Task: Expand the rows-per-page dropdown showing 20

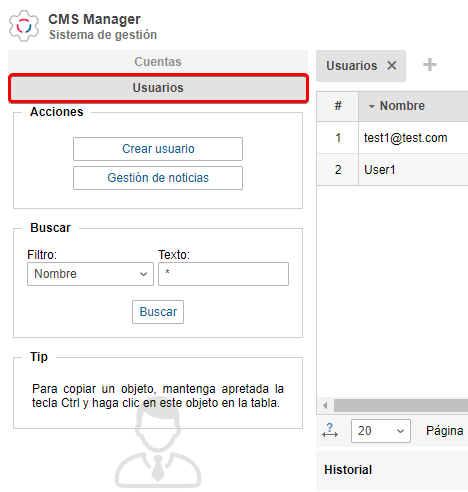Action: [381, 431]
